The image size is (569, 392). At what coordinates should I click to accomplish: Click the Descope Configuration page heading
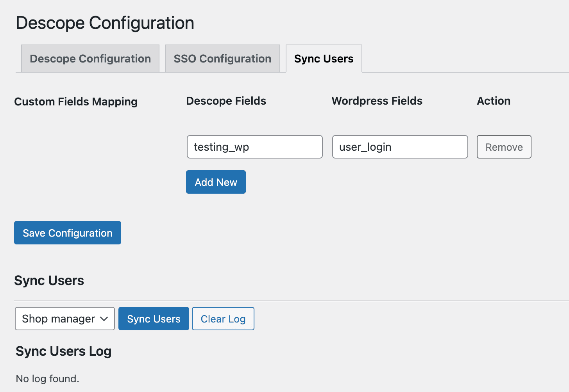tap(104, 23)
